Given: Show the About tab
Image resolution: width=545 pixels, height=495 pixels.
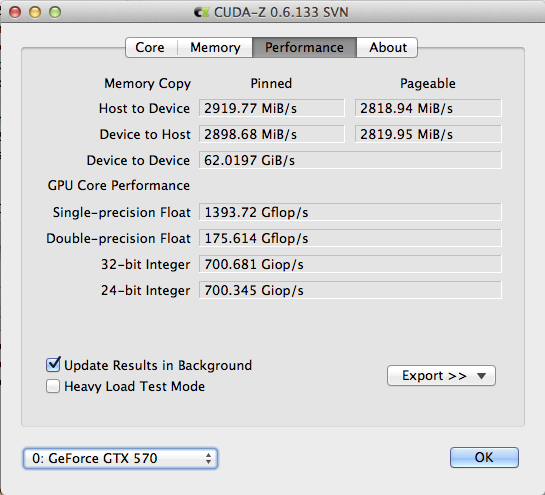Looking at the screenshot, I should (x=387, y=47).
